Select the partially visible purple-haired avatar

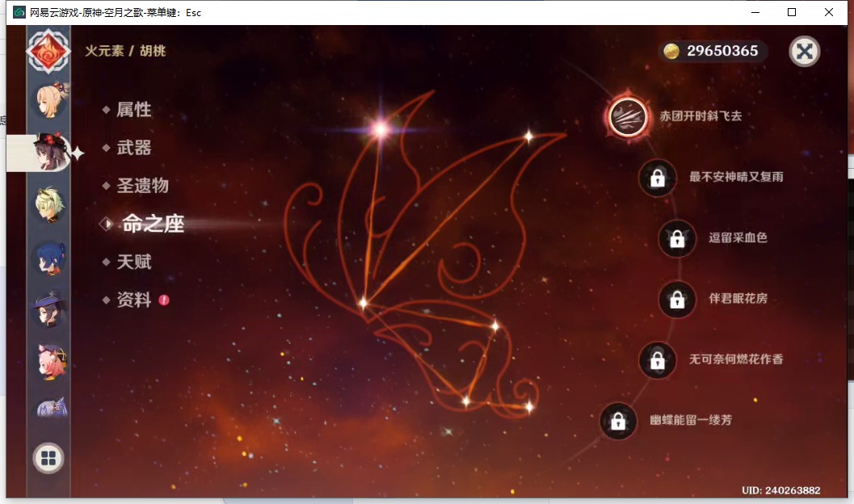[52, 407]
